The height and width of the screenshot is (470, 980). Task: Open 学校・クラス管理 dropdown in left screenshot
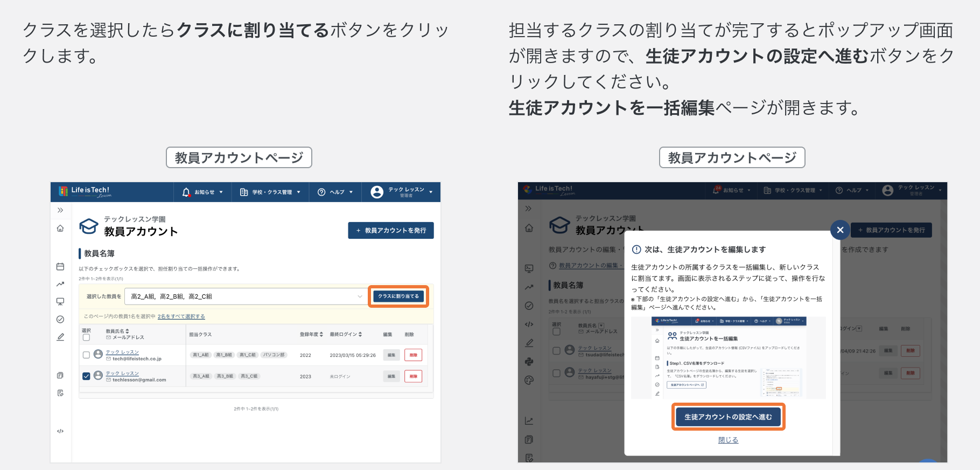[x=270, y=192]
